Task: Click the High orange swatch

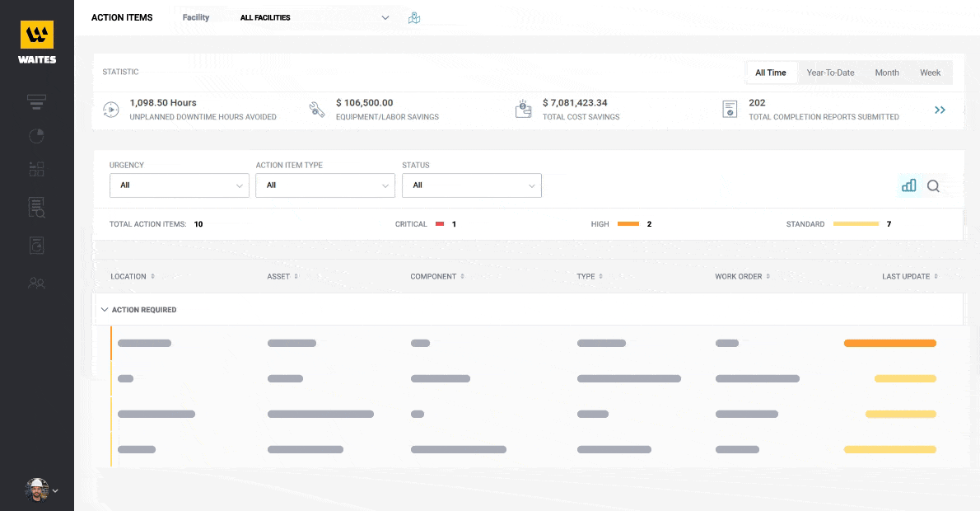Action: pyautogui.click(x=628, y=224)
